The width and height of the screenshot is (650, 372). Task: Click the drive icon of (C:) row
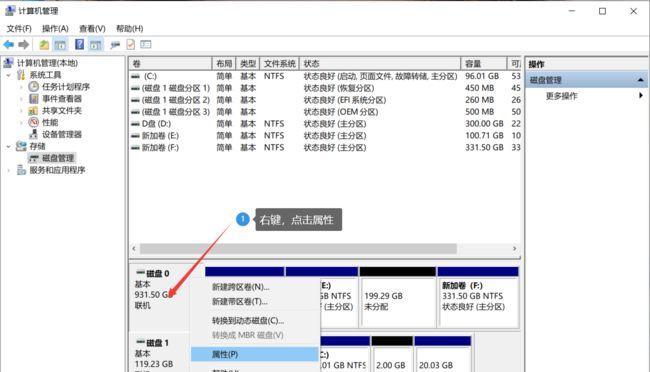pyautogui.click(x=135, y=76)
